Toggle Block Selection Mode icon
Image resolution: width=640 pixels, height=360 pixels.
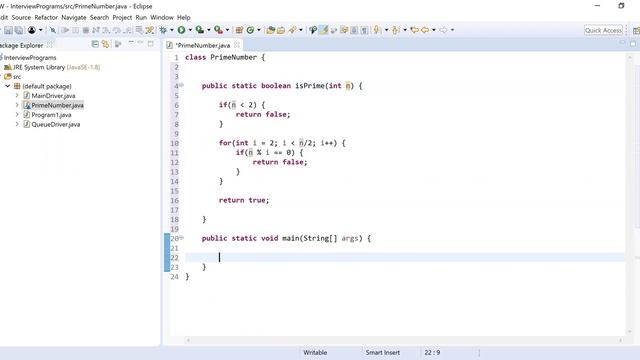[x=354, y=30]
